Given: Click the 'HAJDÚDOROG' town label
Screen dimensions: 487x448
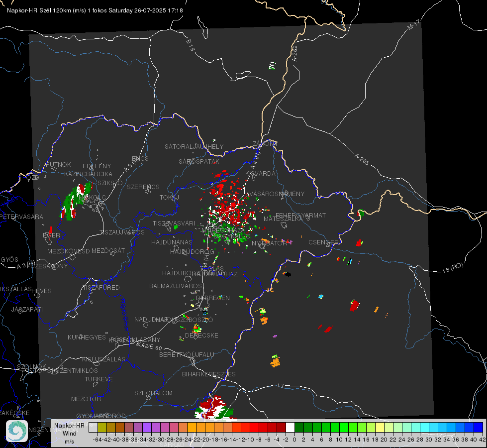Looking at the screenshot, I should [192, 251].
